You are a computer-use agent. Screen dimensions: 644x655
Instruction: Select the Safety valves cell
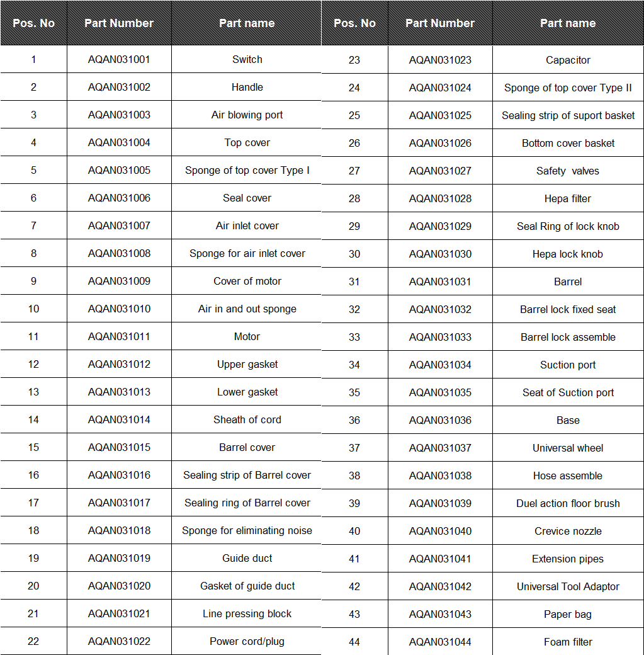pos(568,171)
